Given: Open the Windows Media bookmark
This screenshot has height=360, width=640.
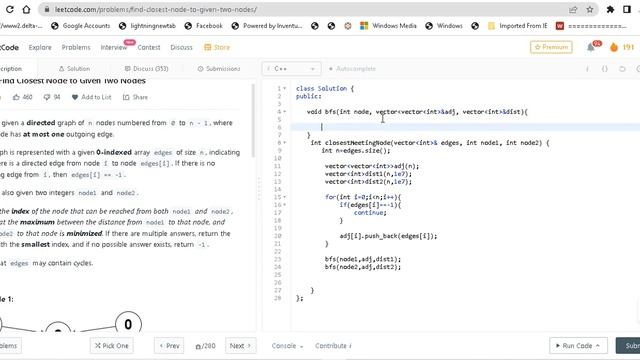Looking at the screenshot, I should click(x=388, y=26).
